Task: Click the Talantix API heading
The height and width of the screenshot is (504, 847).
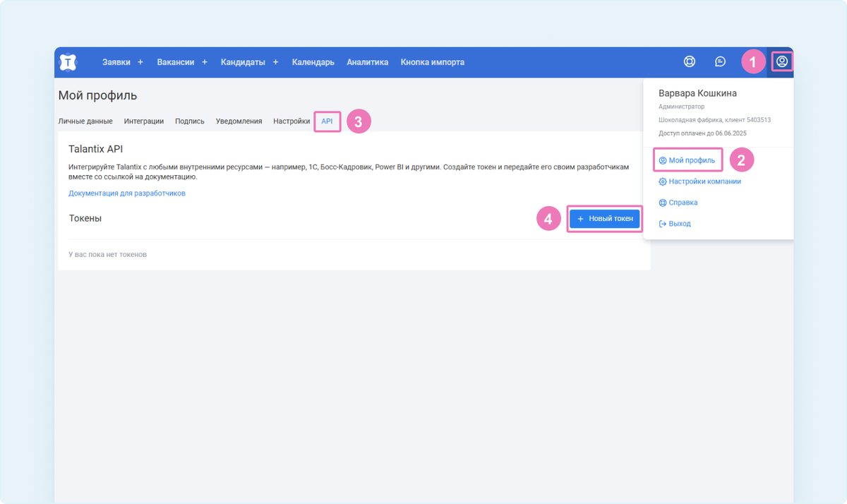Action: click(96, 149)
